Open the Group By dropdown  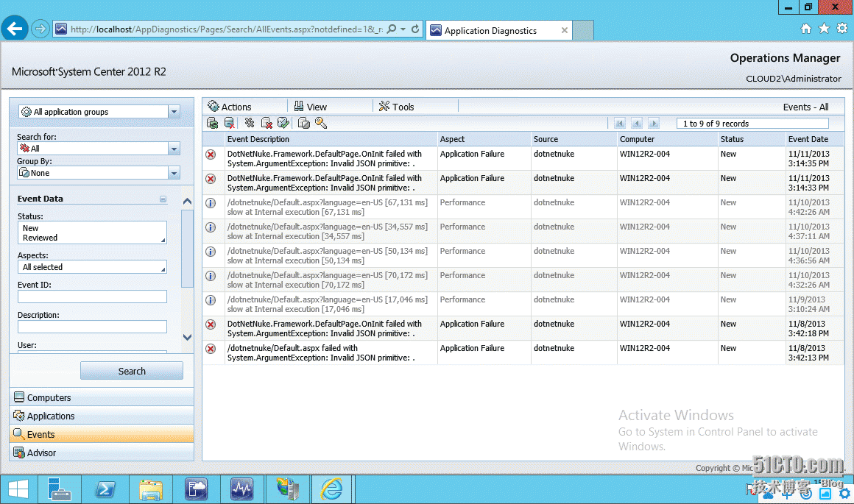click(174, 173)
